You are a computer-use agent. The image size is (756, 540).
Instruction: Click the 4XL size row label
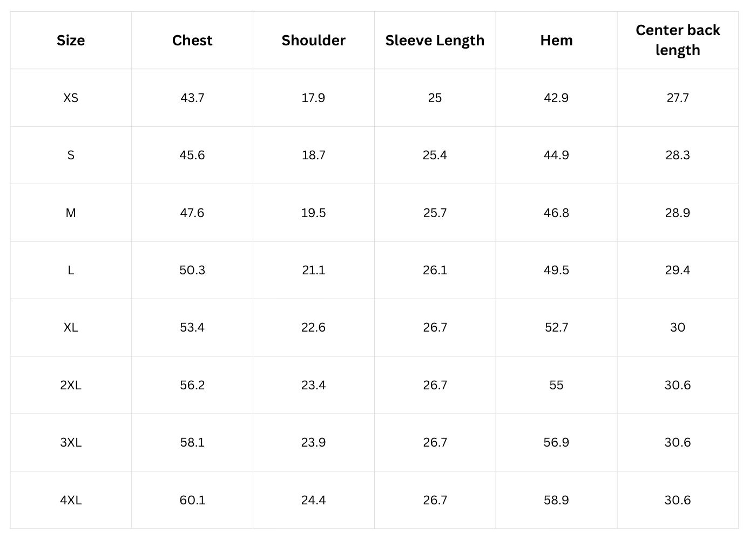tap(71, 500)
